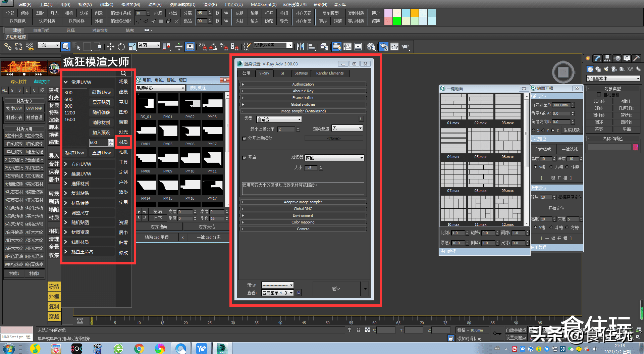Open the 渲染(R) menu
644x354 pixels.
210,4
